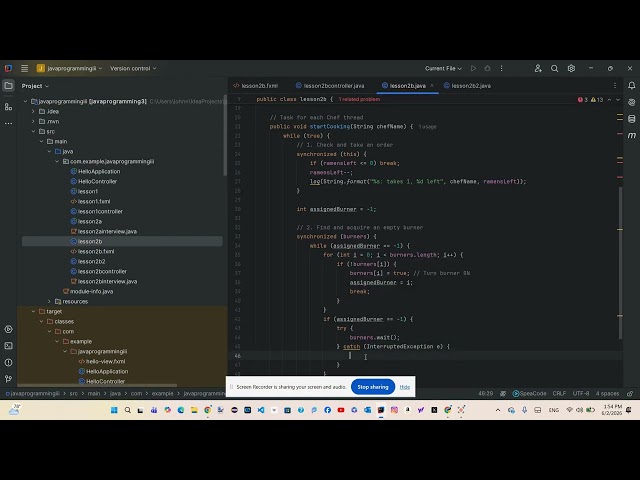640x480 pixels.
Task: Collapse the classes folder
Action: [x=41, y=321]
